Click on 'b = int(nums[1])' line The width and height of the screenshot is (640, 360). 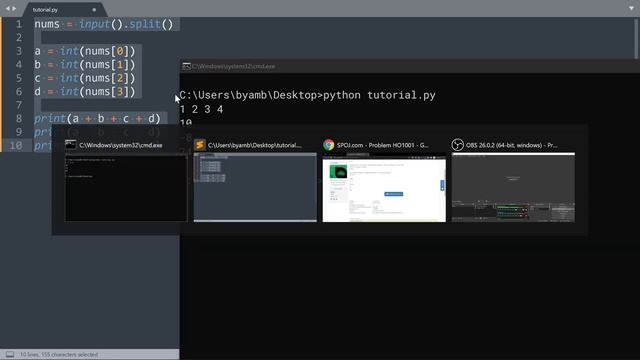coord(84,64)
